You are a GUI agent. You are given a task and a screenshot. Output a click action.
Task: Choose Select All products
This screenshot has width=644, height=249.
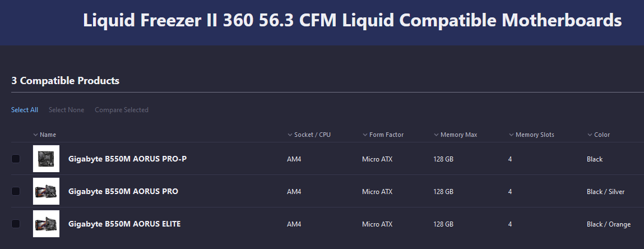[x=25, y=110]
